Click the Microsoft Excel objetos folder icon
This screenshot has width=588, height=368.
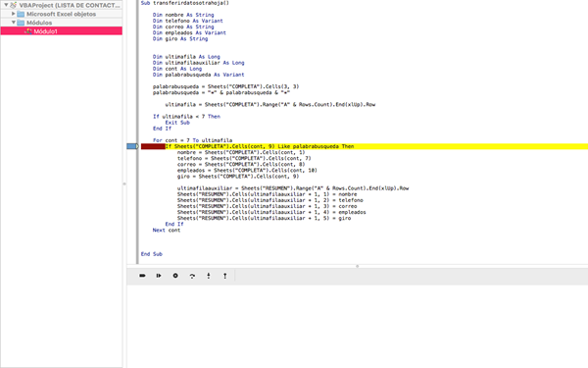(21, 14)
